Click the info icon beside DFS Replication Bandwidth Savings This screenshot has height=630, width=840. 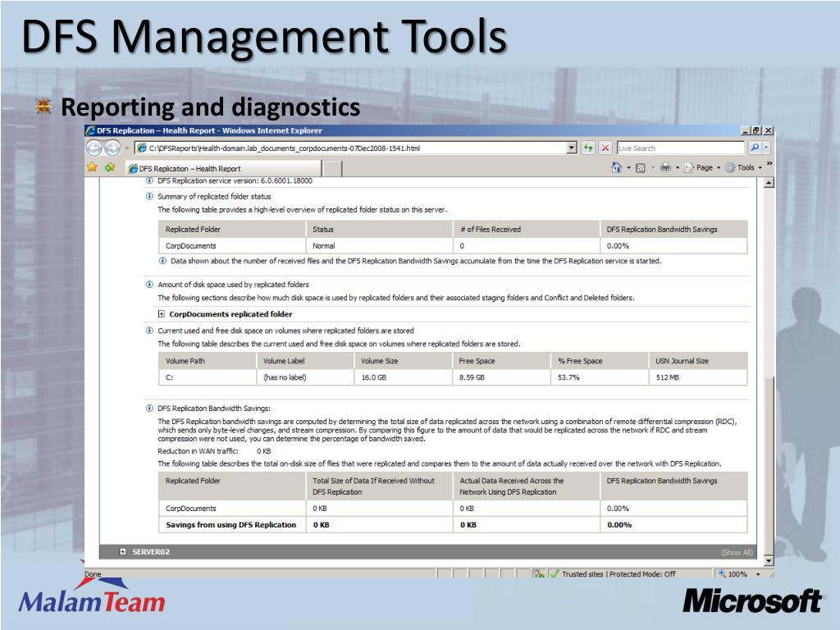149,409
